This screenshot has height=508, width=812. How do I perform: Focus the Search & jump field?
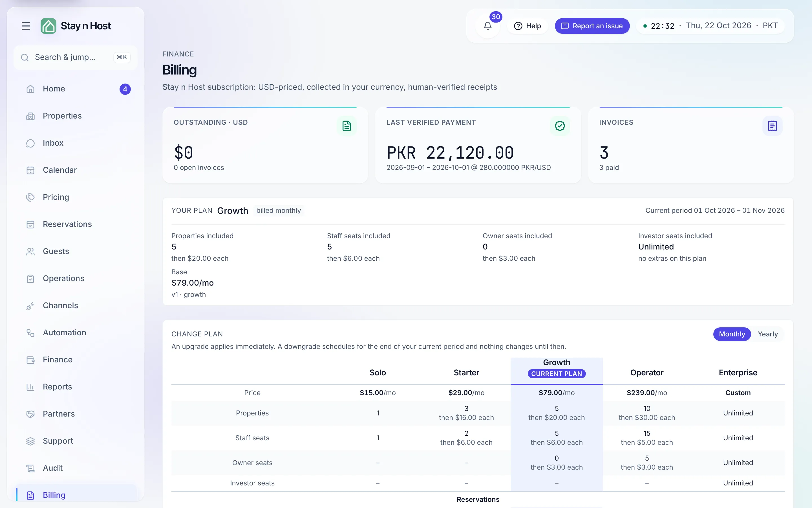[x=76, y=58]
